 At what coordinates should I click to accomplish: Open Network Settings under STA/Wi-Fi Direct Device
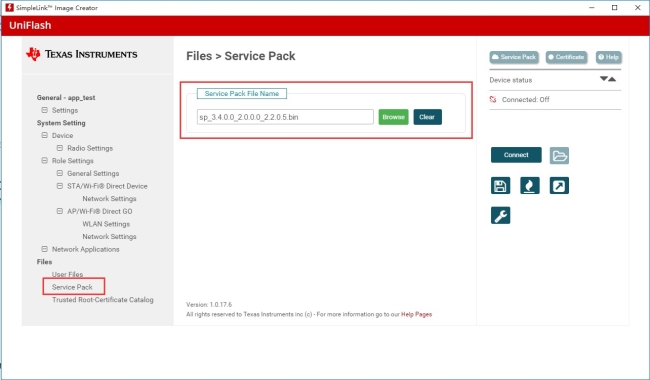pyautogui.click(x=109, y=198)
